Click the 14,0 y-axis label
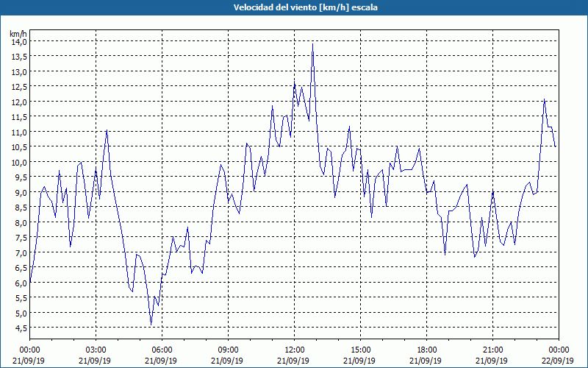Screen dimensions: 588x368 pos(18,42)
